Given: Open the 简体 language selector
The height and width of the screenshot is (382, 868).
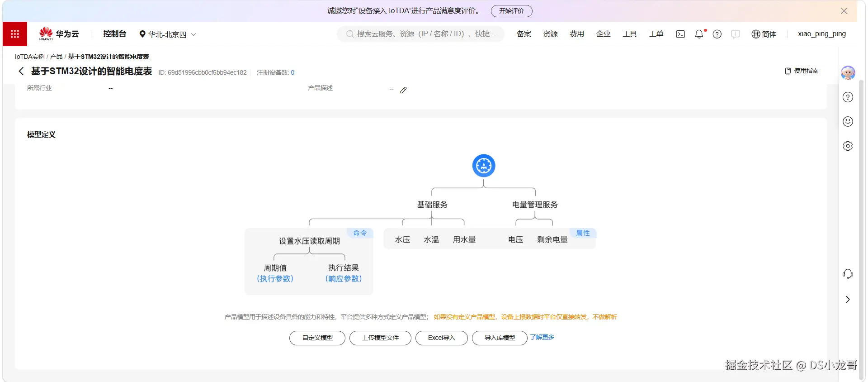Looking at the screenshot, I should [764, 34].
